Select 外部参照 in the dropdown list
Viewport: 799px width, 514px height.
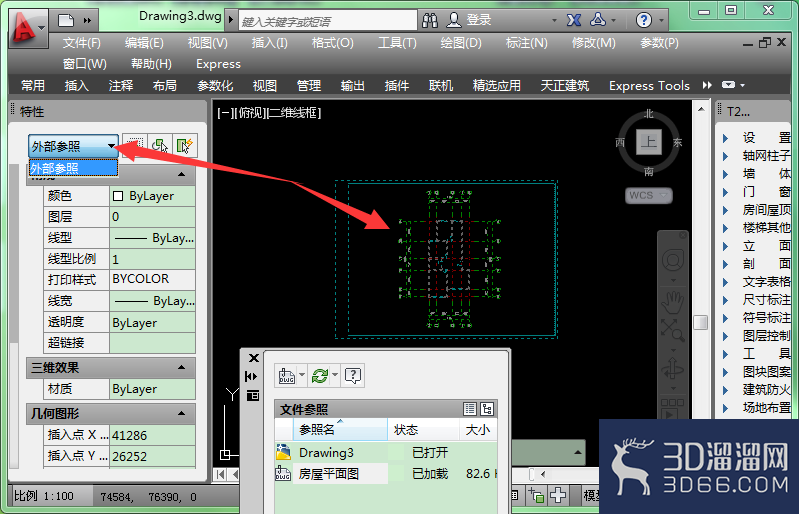[73, 168]
